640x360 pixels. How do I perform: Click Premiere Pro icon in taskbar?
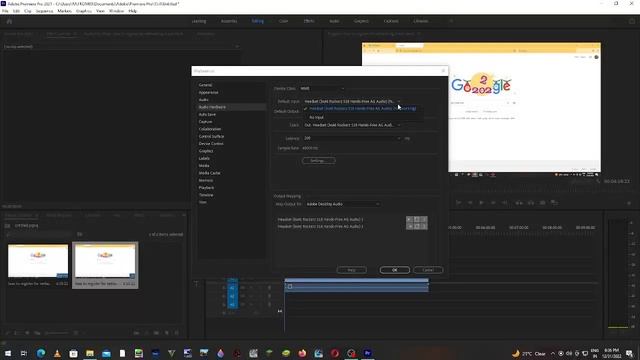(367, 353)
